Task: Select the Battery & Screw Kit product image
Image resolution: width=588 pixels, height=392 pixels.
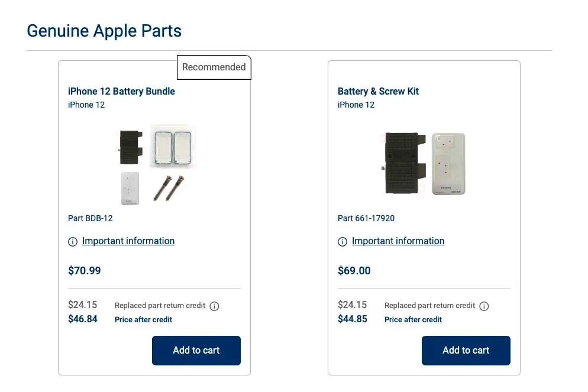Action: pyautogui.click(x=424, y=164)
